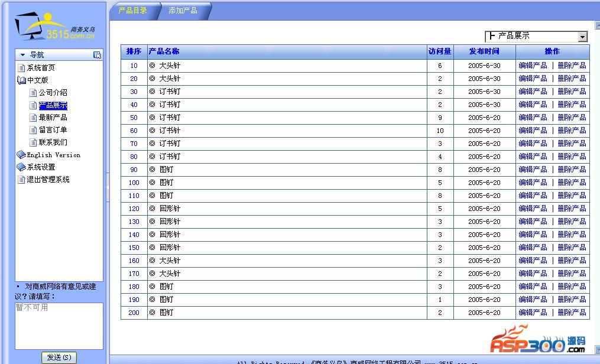Click the page icon beside 公司介绍
600x364 pixels.
(x=33, y=93)
